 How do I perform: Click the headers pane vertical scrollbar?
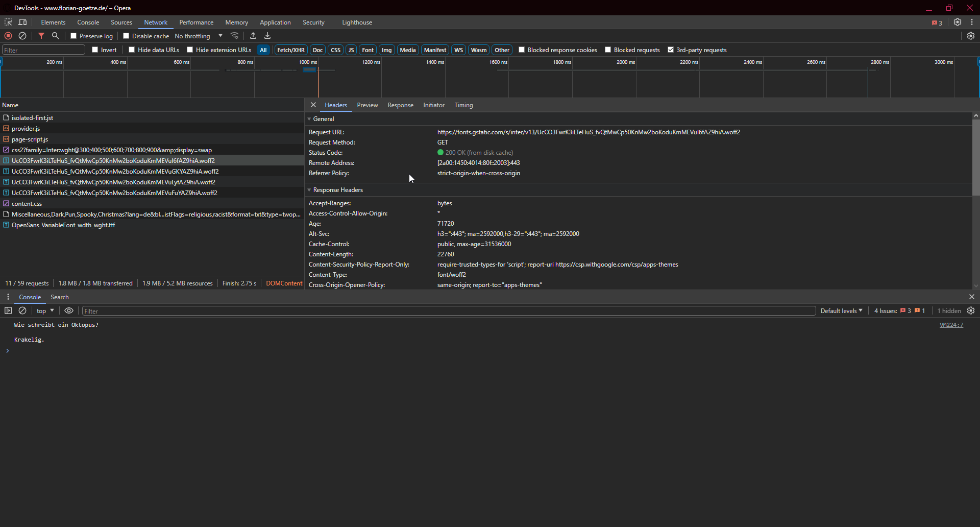(975, 158)
